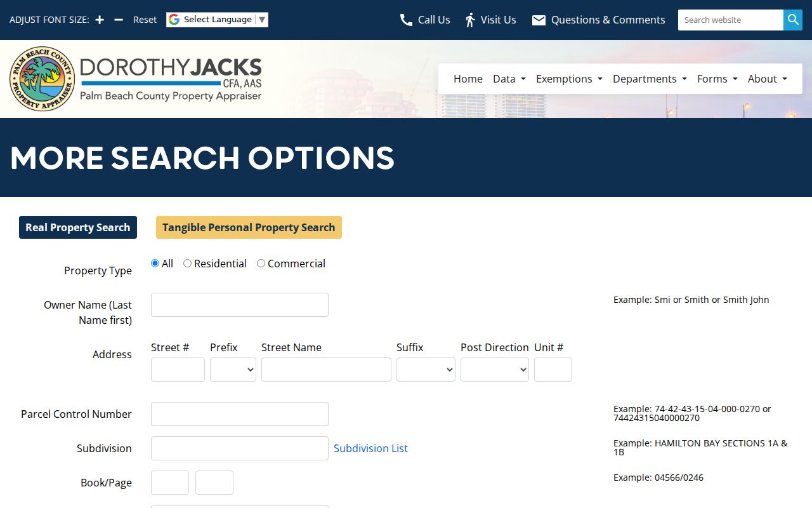Click the Street # input field
The height and width of the screenshot is (508, 812).
pos(178,370)
